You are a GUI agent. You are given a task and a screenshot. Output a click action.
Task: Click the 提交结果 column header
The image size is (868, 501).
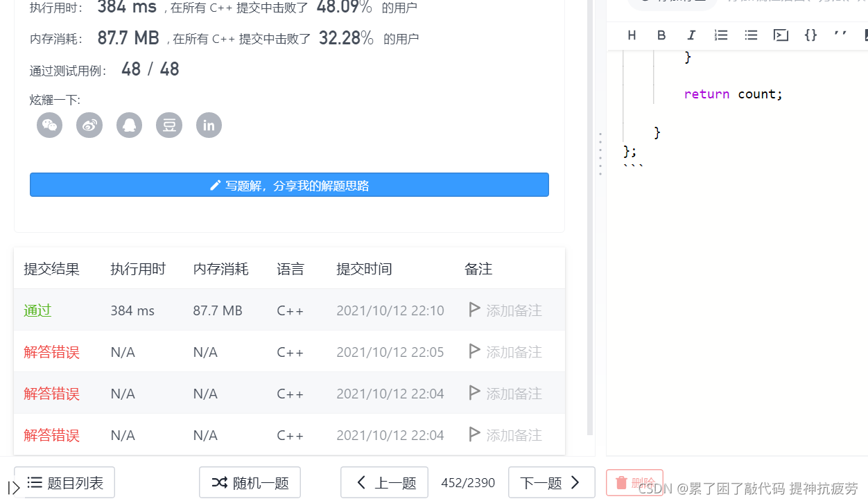51,269
